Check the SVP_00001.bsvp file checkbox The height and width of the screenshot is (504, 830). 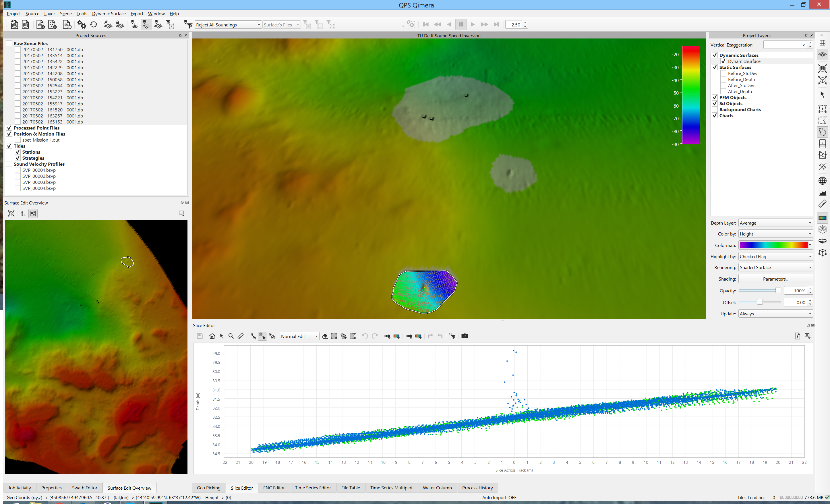pyautogui.click(x=18, y=170)
